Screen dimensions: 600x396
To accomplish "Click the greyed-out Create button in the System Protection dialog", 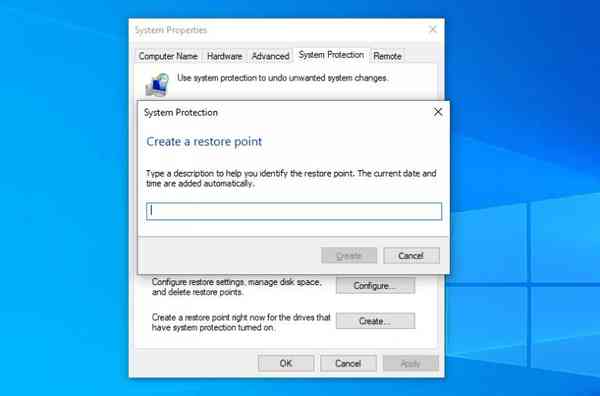I will (x=349, y=256).
